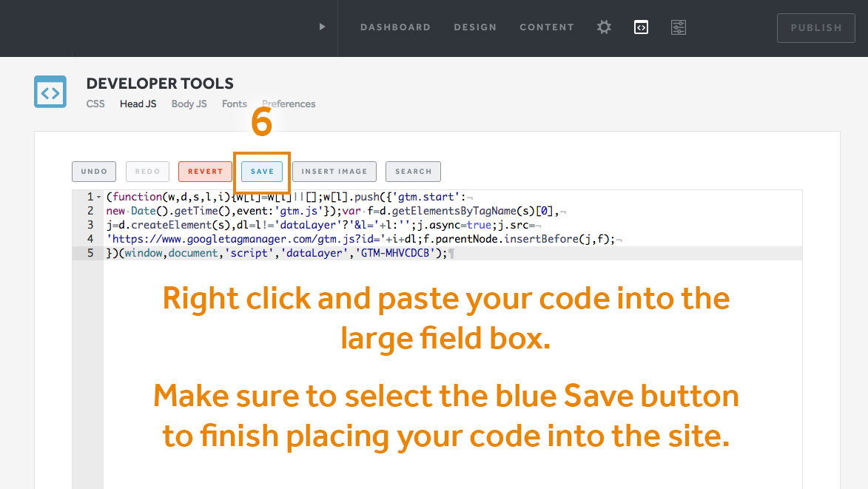Click the play preview arrow
868x489 pixels.
click(322, 27)
